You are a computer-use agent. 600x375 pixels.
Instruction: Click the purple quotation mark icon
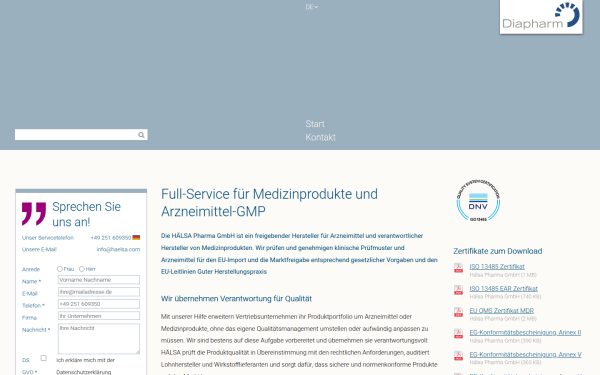tap(34, 213)
